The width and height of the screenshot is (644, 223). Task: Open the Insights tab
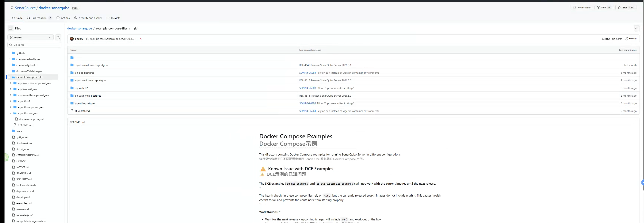click(x=113, y=18)
